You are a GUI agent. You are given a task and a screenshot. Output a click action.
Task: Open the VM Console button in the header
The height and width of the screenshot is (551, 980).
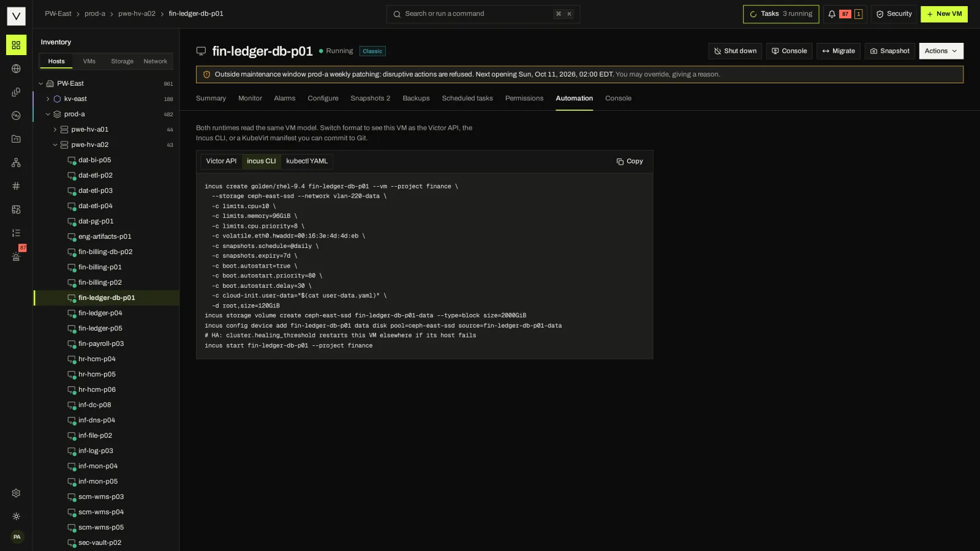coord(789,51)
